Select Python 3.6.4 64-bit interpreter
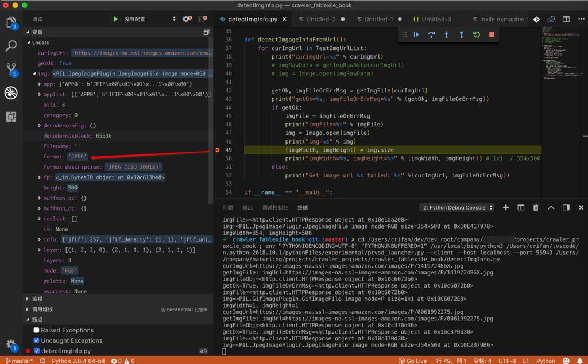This screenshot has width=588, height=364. [x=78, y=361]
